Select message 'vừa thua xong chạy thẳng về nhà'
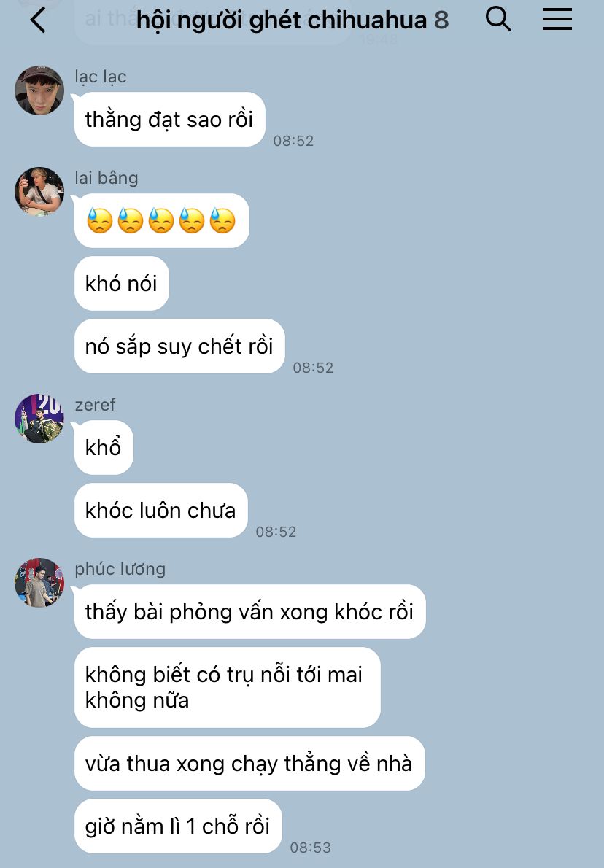 tap(249, 763)
